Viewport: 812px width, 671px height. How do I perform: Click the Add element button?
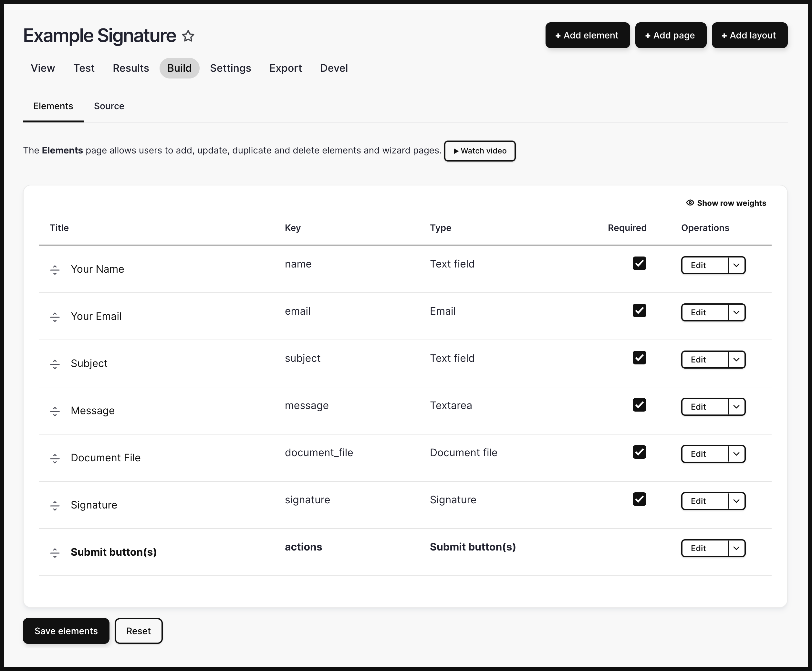coord(587,36)
